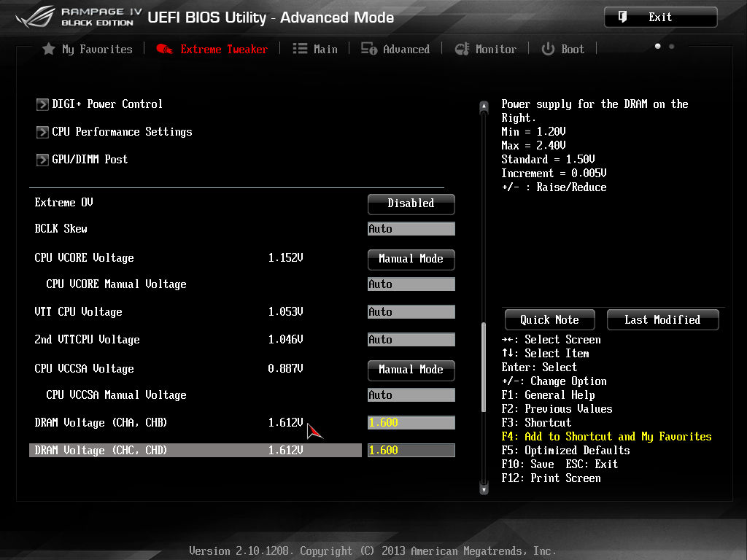Viewport: 747px width, 560px height.
Task: Select the VTT CPU Voltage row label
Action: click(x=79, y=312)
